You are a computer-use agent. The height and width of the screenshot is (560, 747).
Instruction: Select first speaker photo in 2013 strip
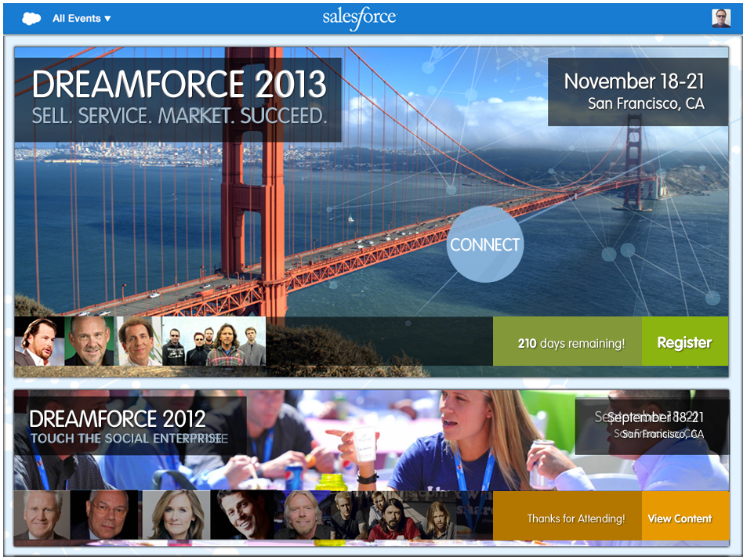39,341
